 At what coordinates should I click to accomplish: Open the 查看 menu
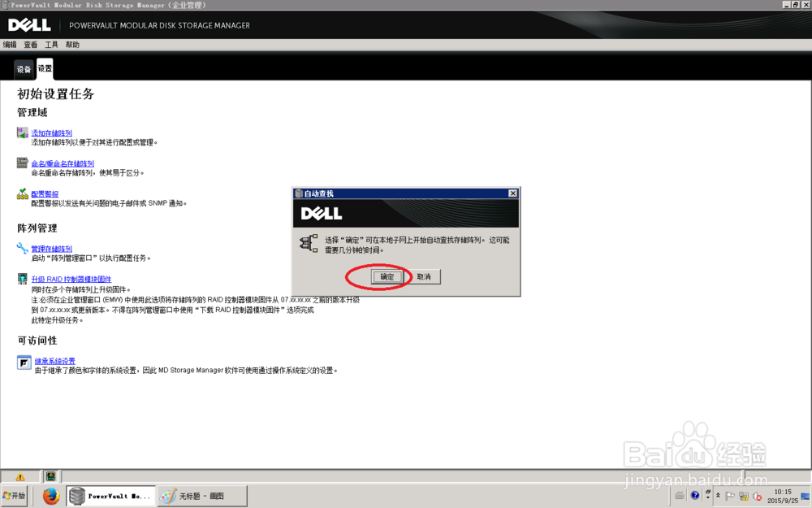click(x=31, y=45)
